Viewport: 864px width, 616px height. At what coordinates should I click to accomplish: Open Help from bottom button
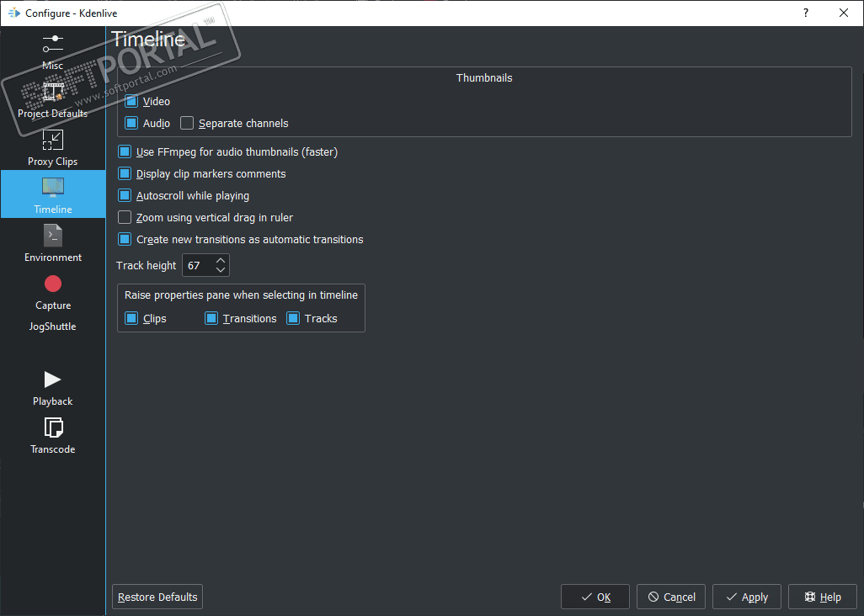click(823, 597)
